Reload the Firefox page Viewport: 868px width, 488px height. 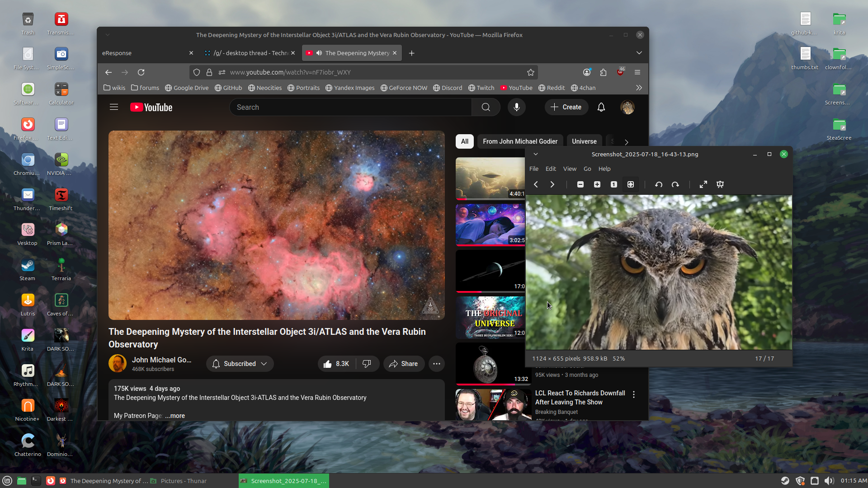141,72
